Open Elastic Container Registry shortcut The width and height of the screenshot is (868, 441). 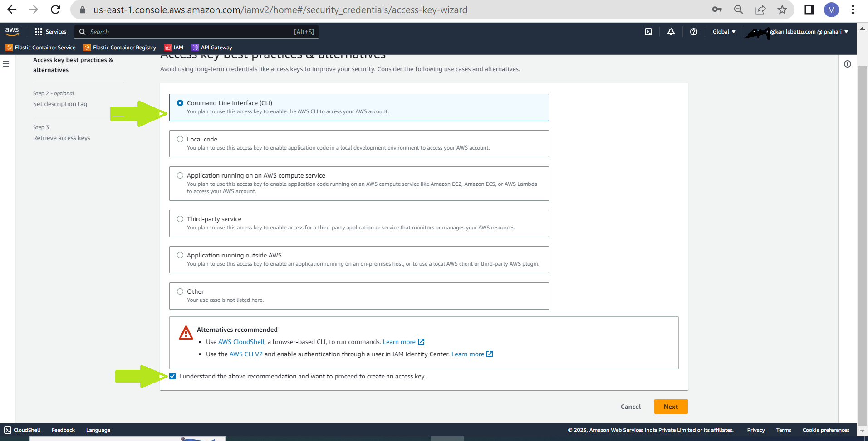[120, 47]
